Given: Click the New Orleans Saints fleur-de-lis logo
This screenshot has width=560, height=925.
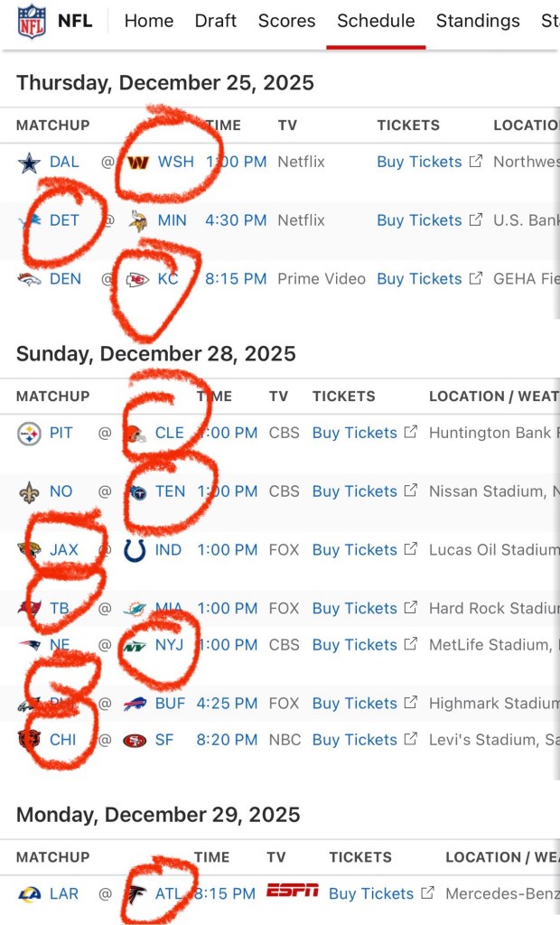Looking at the screenshot, I should (x=30, y=492).
